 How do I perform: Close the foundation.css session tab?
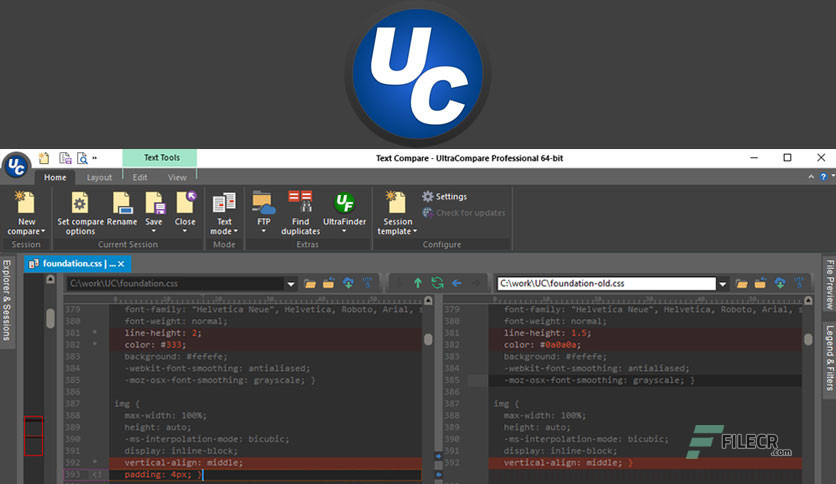(x=121, y=264)
